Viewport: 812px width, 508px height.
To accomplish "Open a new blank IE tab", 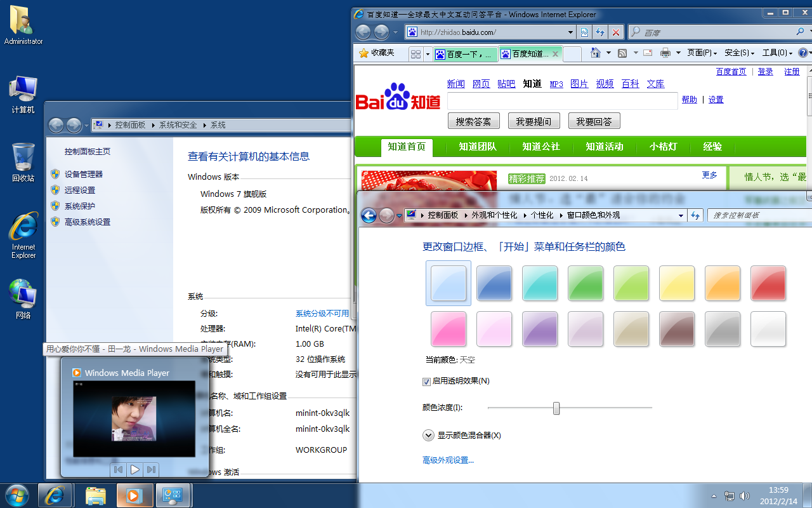I will point(572,55).
